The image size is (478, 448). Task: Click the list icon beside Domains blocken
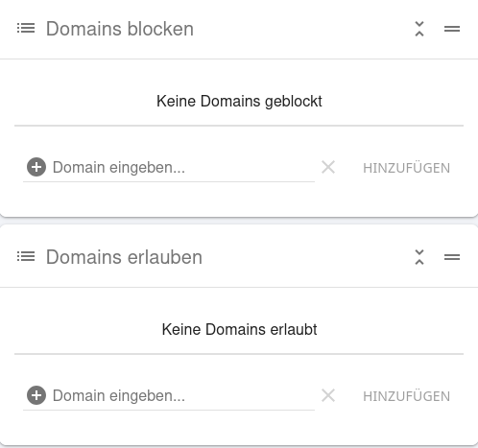coord(26,28)
